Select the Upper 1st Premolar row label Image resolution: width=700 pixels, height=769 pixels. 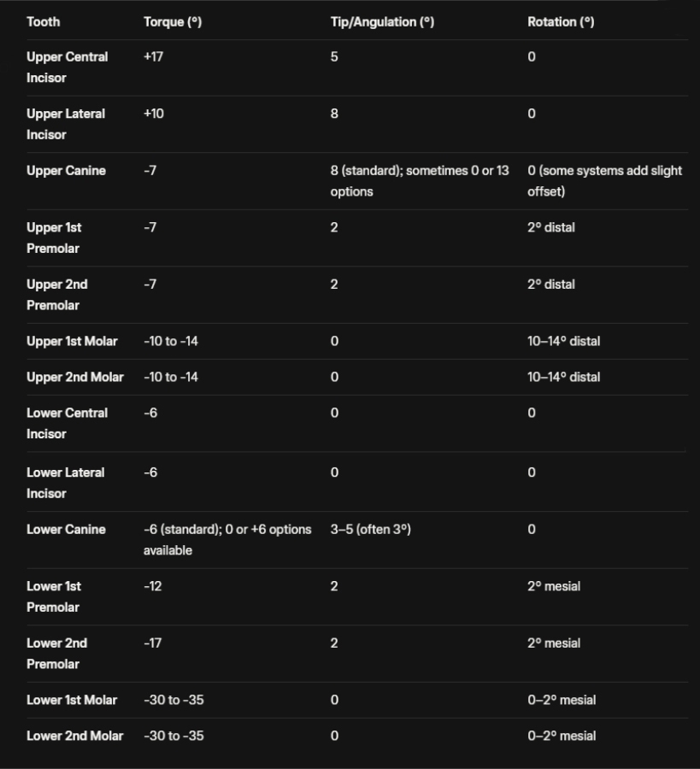54,238
